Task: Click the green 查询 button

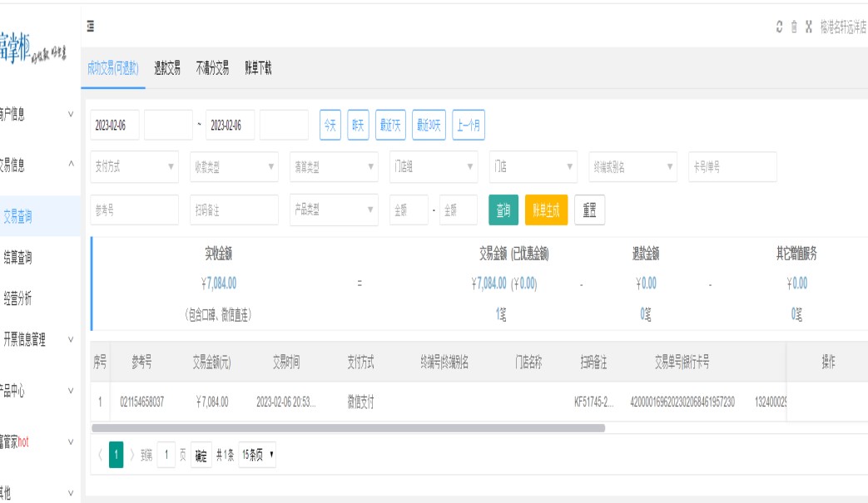Action: coord(503,210)
